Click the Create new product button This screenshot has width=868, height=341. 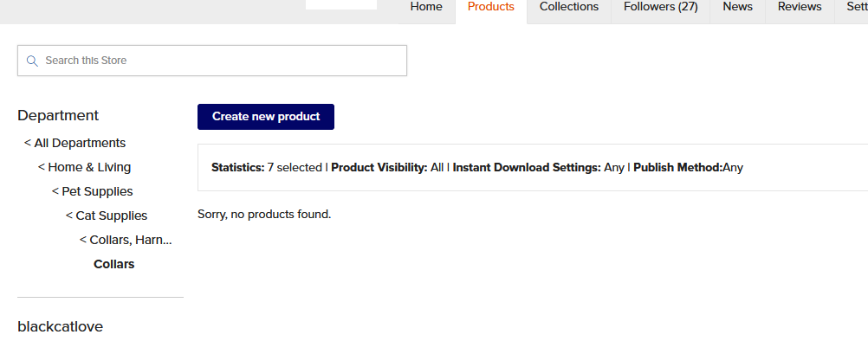tap(266, 117)
